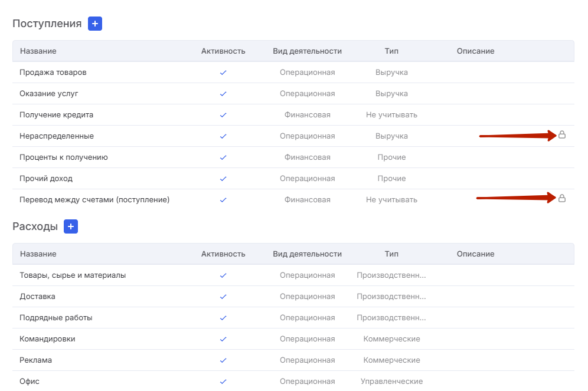This screenshot has height=391, width=588.
Task: Select the Командировки expense row
Action: 293,339
